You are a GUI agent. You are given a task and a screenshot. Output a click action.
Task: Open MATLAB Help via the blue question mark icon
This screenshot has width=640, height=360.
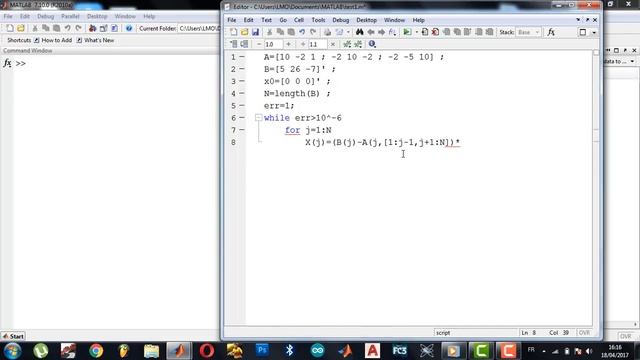click(x=129, y=28)
